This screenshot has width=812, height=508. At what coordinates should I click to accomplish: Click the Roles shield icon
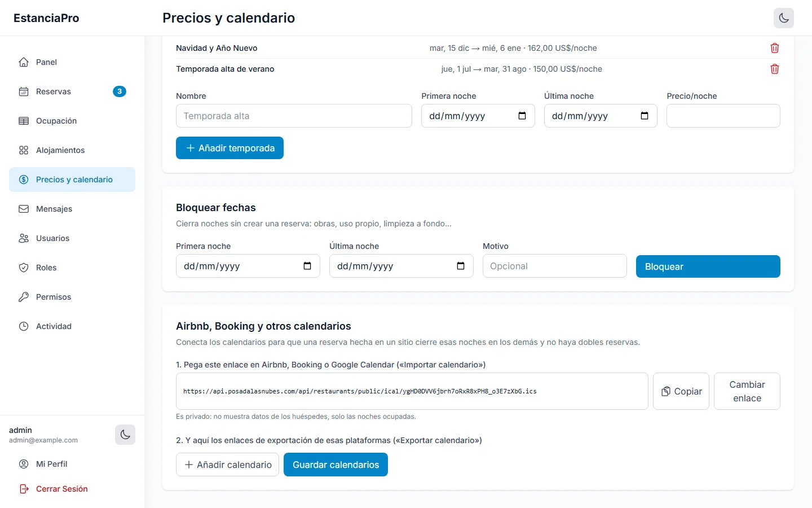pyautogui.click(x=24, y=268)
